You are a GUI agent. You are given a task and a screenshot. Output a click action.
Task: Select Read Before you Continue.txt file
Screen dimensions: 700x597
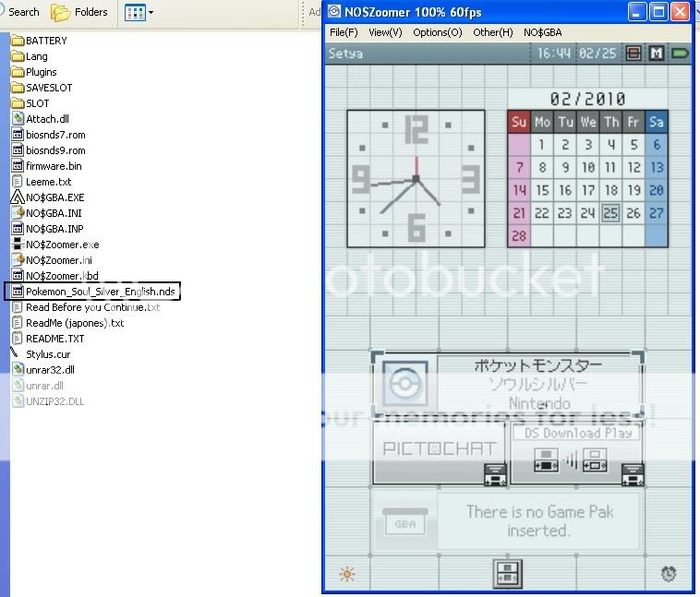[86, 307]
